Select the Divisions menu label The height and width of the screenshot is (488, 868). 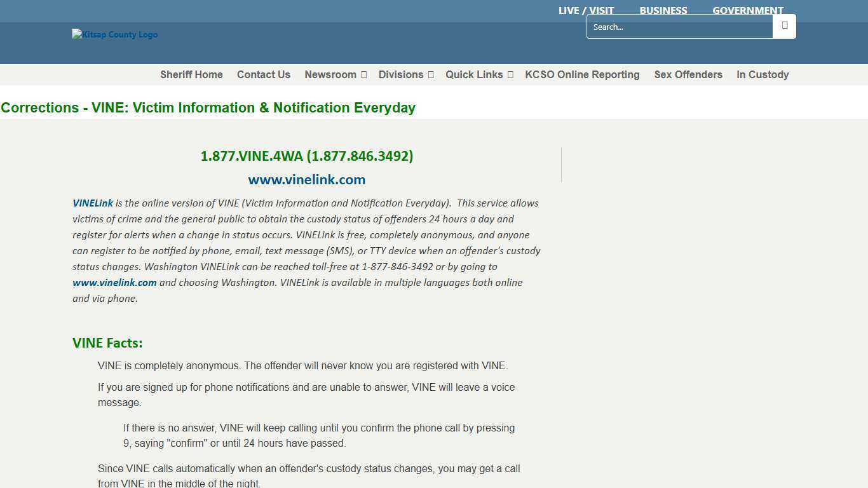400,75
